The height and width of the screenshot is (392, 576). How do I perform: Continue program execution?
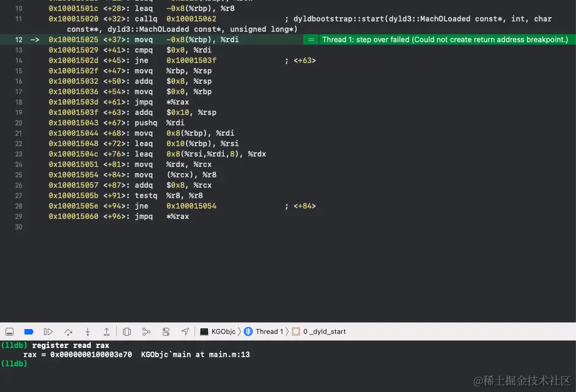pos(48,331)
